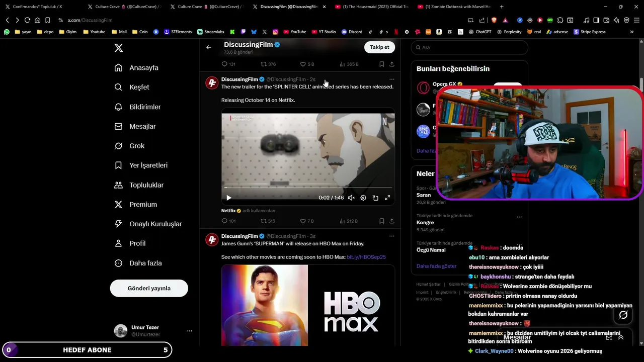Show more bookmarks overflow chevron
Image resolution: width=644 pixels, height=362 pixels.
[632, 32]
